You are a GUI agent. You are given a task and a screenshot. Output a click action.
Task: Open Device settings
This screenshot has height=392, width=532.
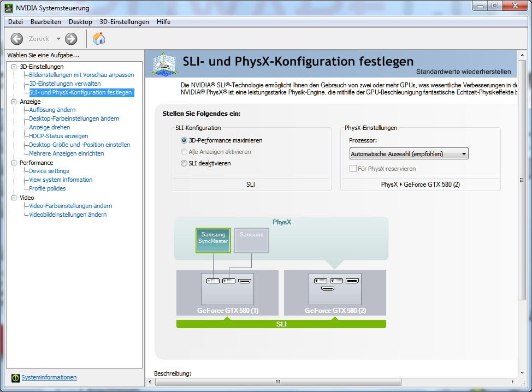[x=49, y=171]
